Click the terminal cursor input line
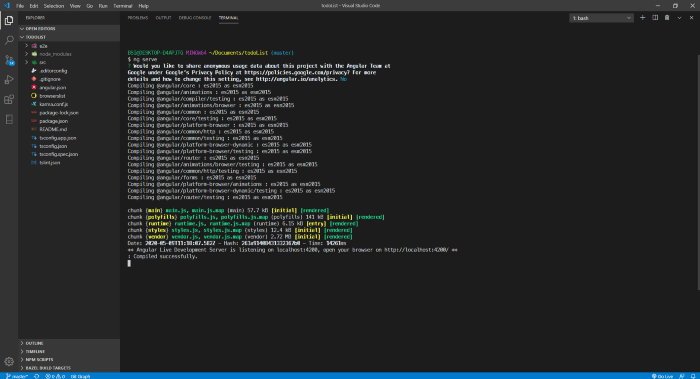700x379 pixels. point(129,263)
